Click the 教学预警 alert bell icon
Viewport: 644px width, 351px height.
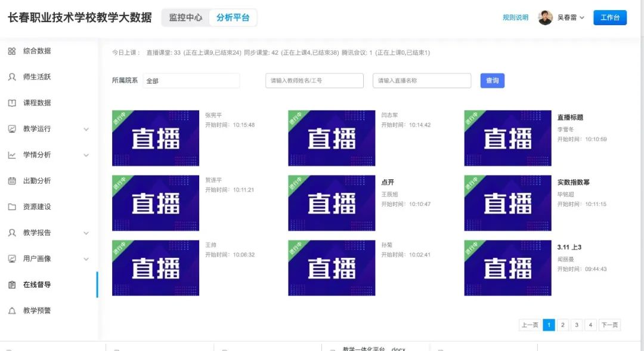pyautogui.click(x=12, y=310)
